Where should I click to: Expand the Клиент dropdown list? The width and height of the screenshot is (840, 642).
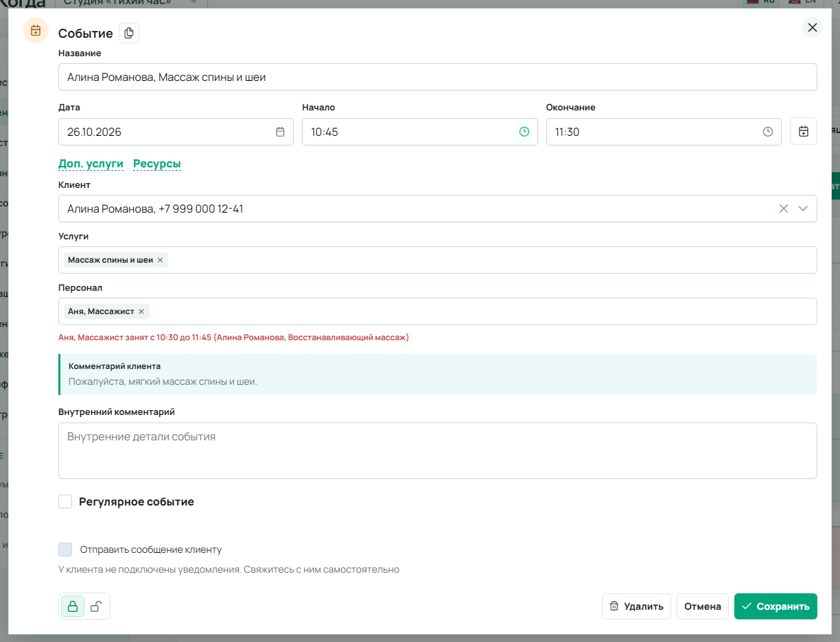[x=804, y=209]
